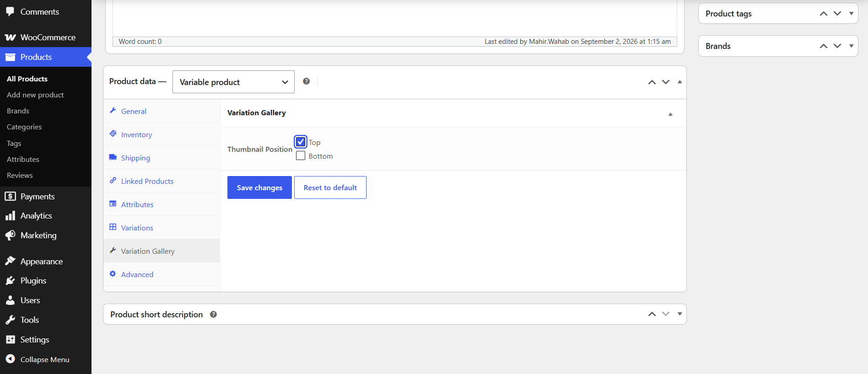
Task: Click the Variations grid icon
Action: coord(113,227)
